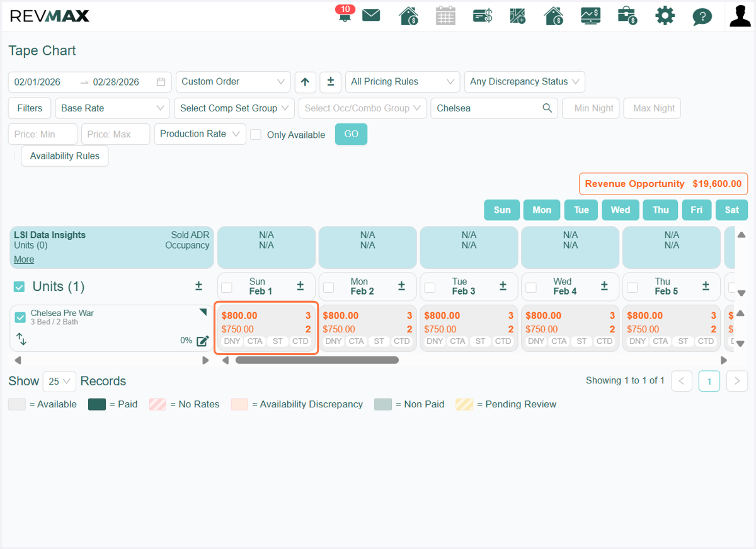Click the horizontal scrollbar thumb under the date cells
The height and width of the screenshot is (549, 756).
[x=317, y=361]
